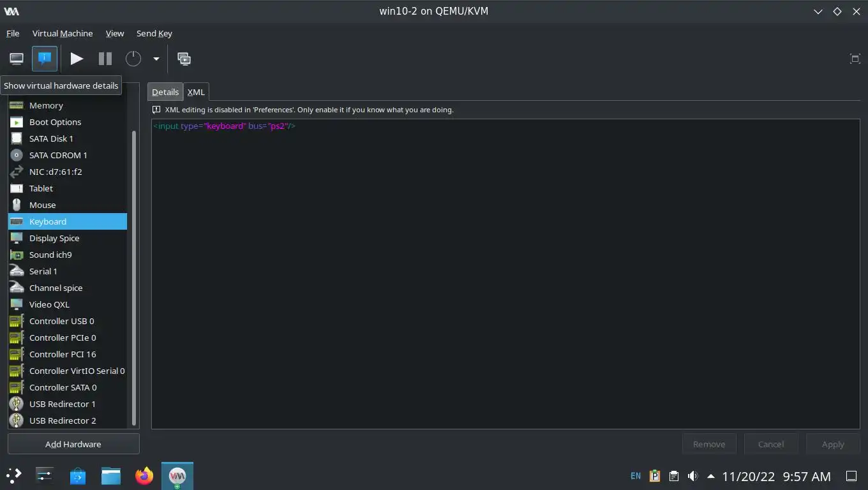Select USB Redirector 2
Viewport: 868px width, 490px height.
68,420
